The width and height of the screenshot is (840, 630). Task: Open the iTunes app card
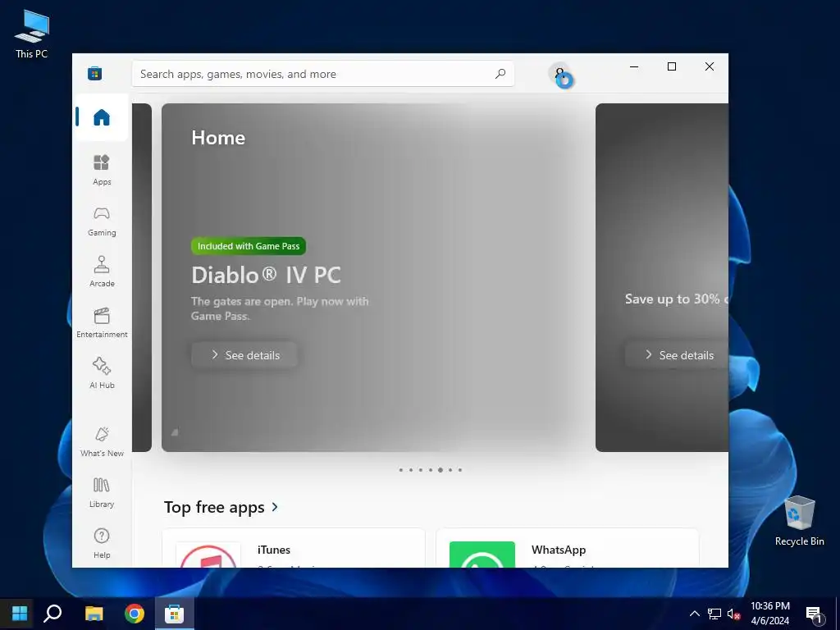coord(294,548)
